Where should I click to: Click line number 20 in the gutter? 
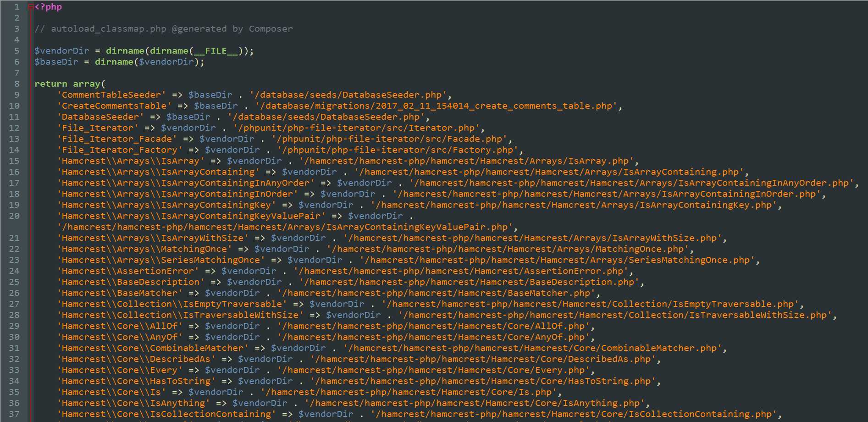tap(14, 216)
